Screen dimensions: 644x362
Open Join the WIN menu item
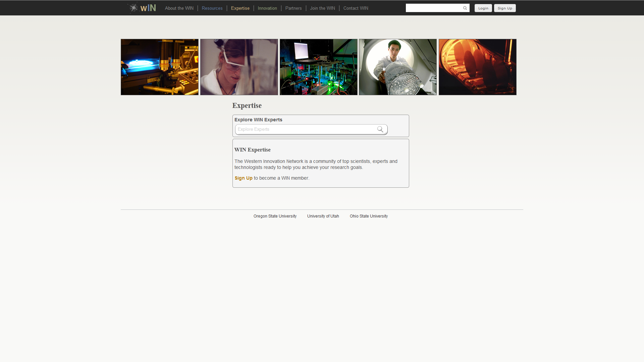coord(322,8)
